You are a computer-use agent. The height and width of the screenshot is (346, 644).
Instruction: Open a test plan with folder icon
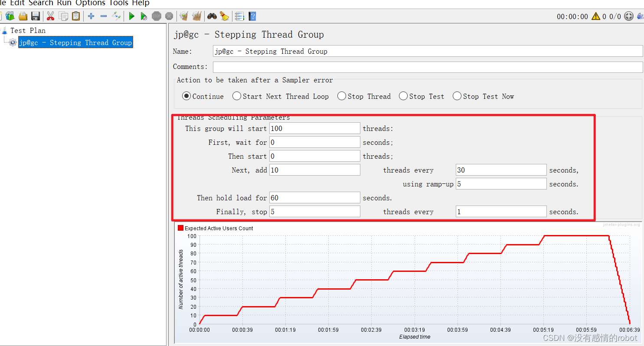coord(23,16)
